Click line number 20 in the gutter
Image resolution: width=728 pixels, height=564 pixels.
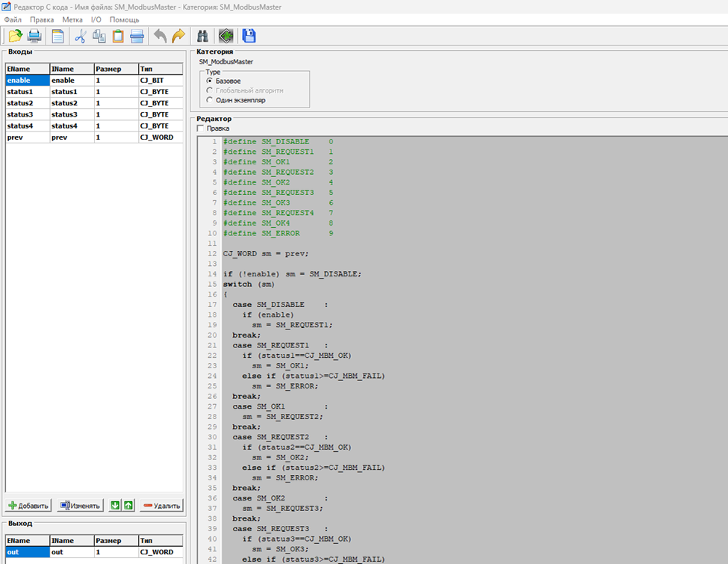point(212,335)
